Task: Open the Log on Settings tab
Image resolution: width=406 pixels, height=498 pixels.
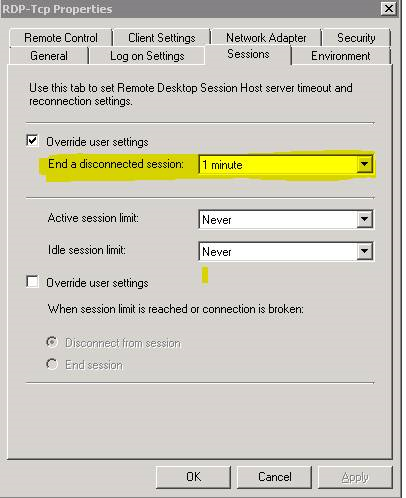Action: (147, 56)
